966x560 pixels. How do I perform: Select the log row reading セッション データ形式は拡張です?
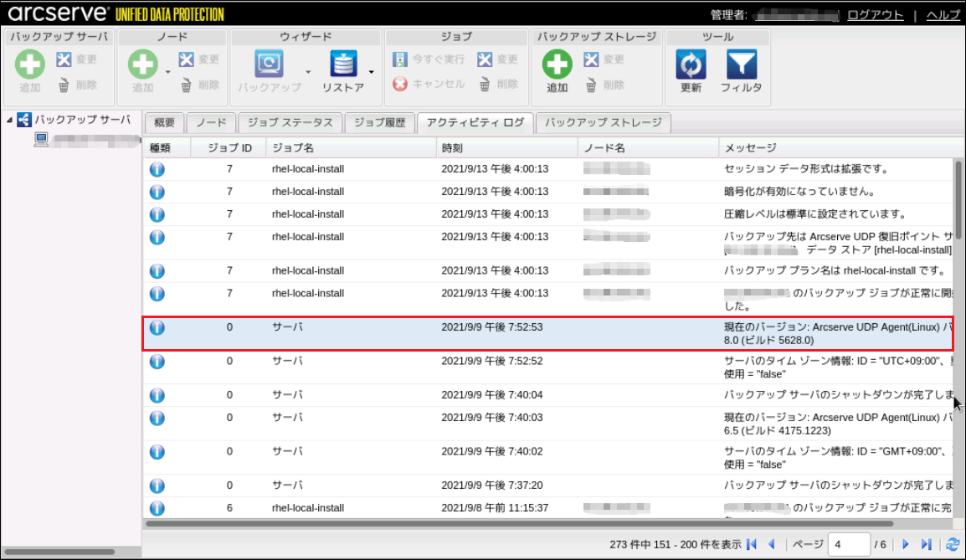tap(548, 169)
